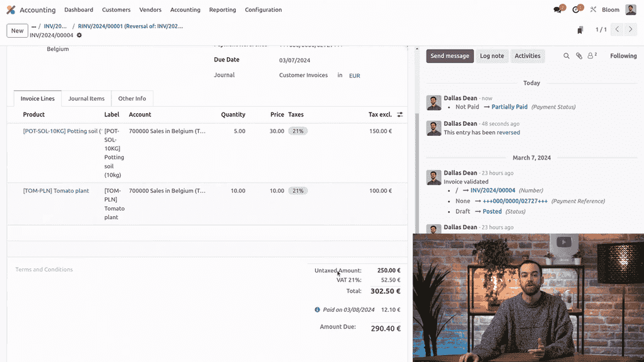Viewport: 644px width, 362px height.
Task: Open the Other Info tab
Action: click(x=132, y=98)
